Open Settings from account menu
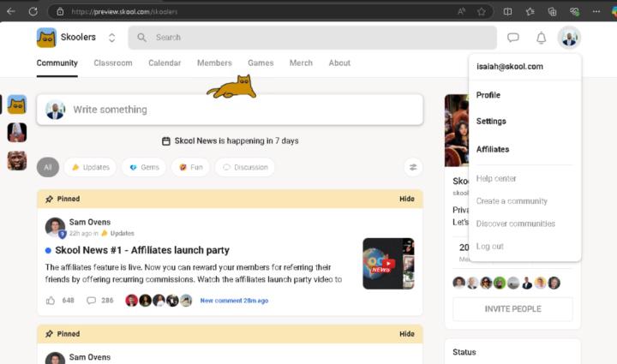 click(491, 121)
